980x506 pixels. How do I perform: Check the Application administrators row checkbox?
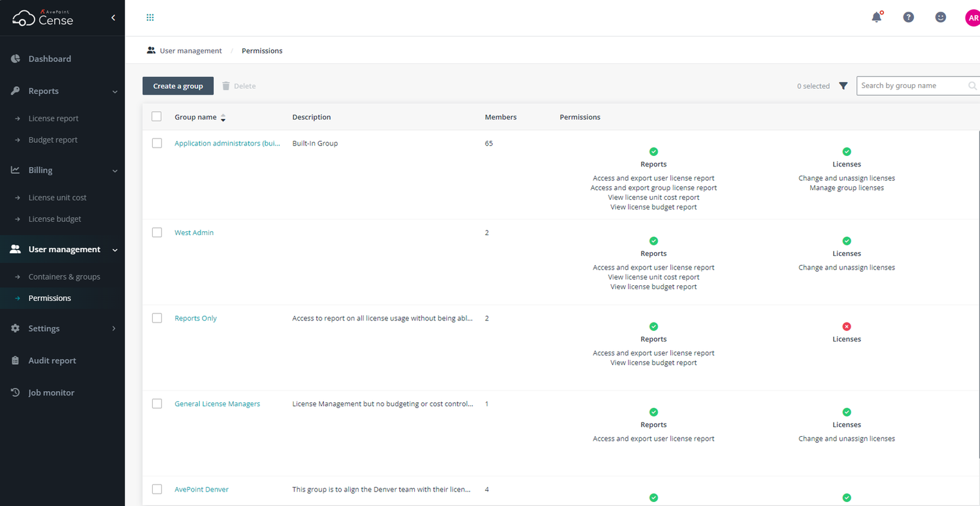tap(157, 143)
